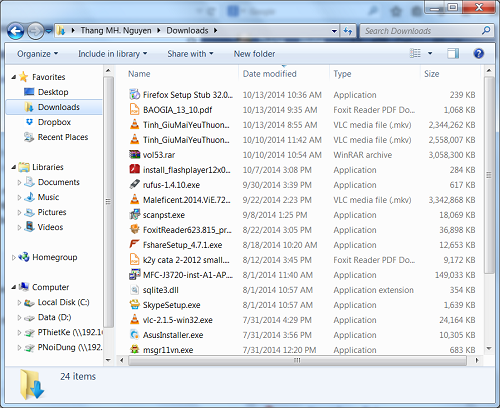Click scroll right arrow of horizontal scrollbar

point(477,360)
